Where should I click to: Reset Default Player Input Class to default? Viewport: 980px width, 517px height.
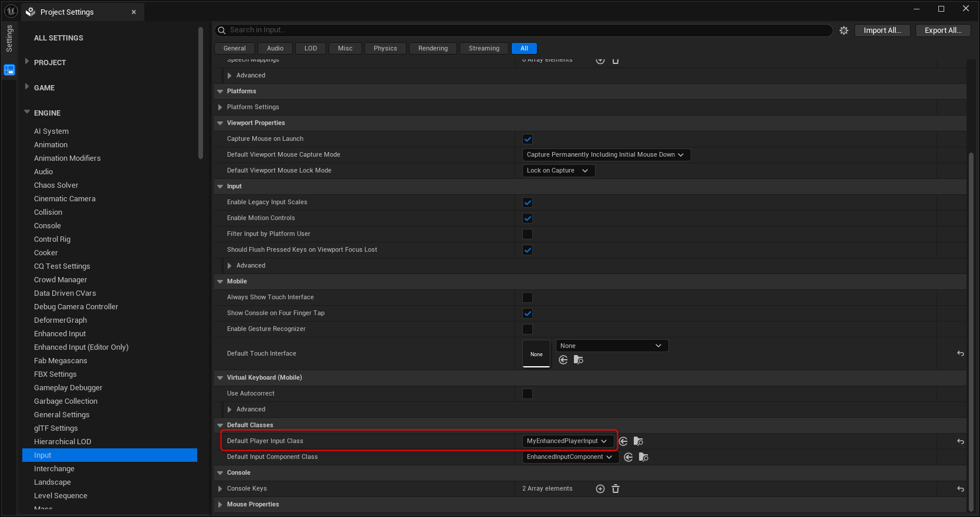[x=961, y=441]
